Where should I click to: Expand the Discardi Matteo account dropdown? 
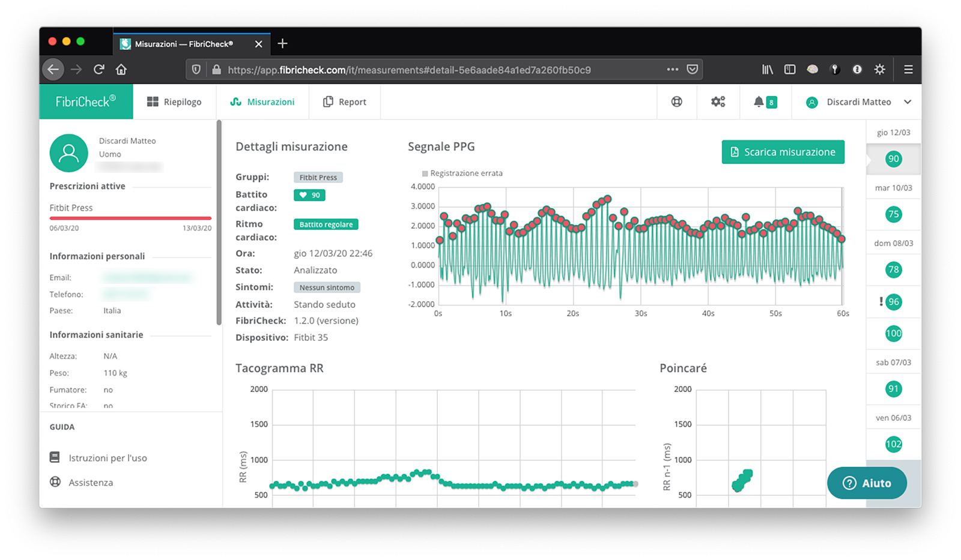pyautogui.click(x=859, y=102)
